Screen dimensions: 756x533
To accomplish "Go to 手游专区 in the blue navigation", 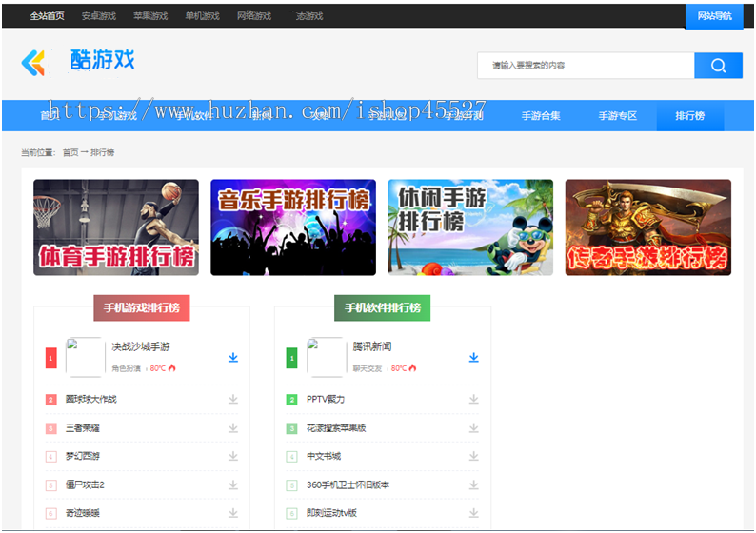I will coord(618,116).
